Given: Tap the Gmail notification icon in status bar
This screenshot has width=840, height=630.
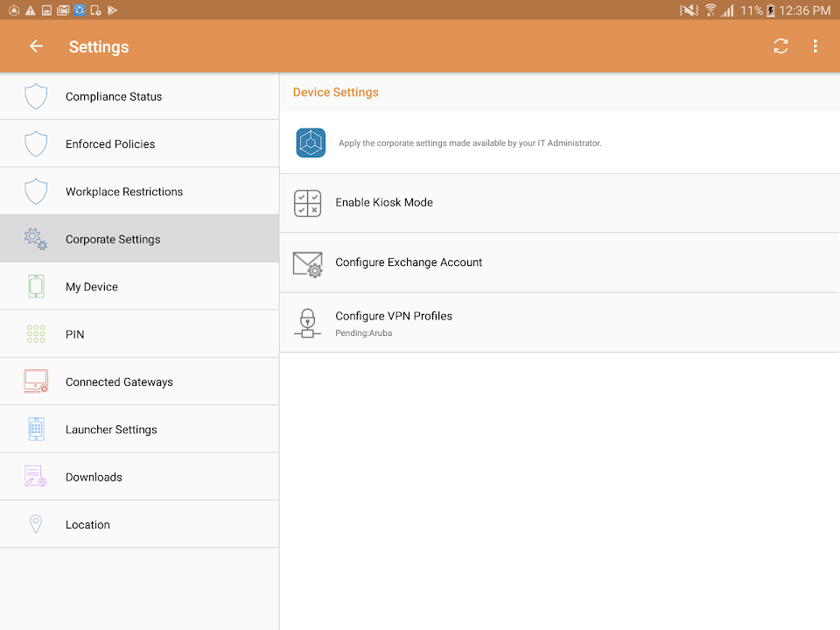Looking at the screenshot, I should (x=63, y=10).
